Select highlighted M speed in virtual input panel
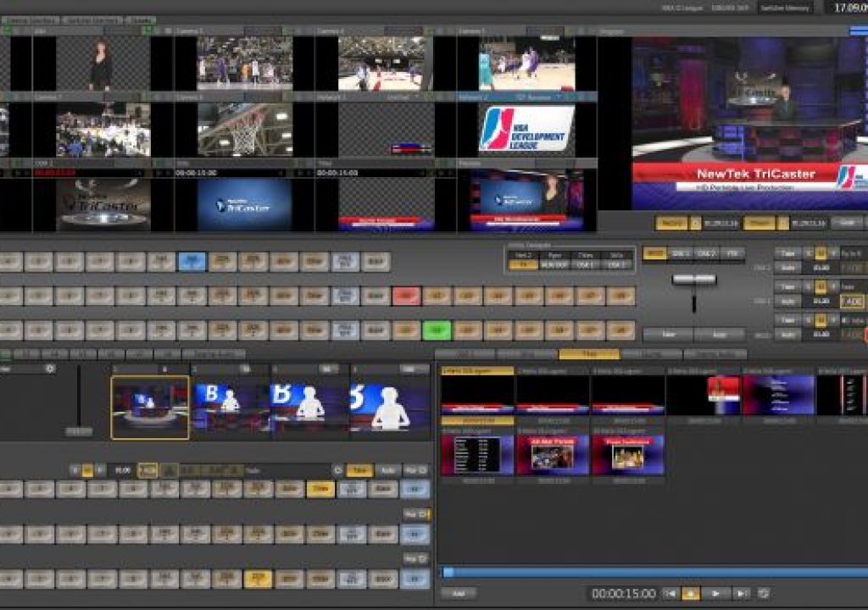Image resolution: width=868 pixels, height=610 pixels. click(87, 470)
